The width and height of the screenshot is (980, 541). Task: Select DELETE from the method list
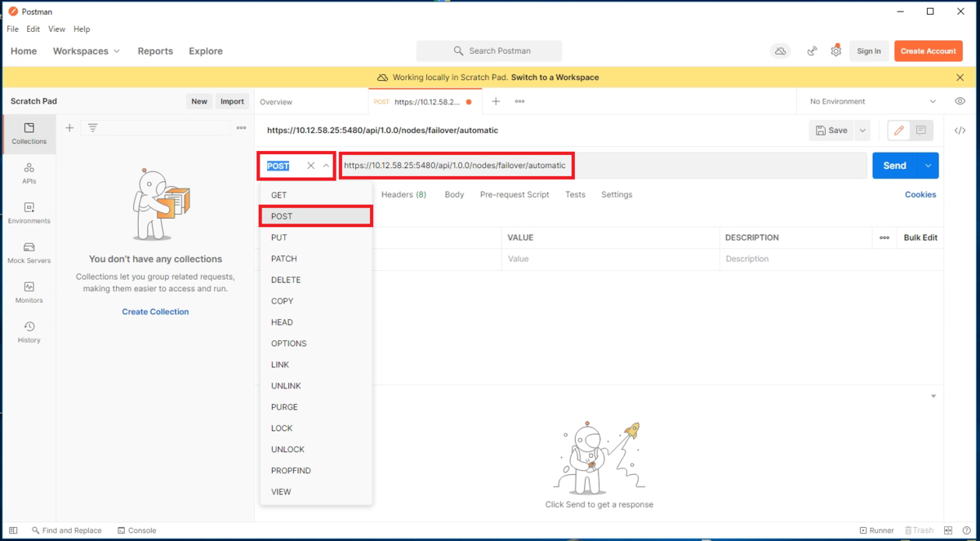[x=316, y=280]
